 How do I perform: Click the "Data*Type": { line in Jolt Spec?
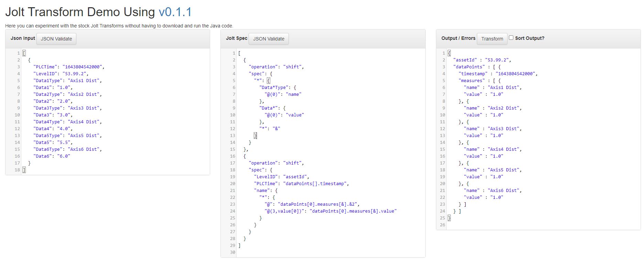click(x=277, y=88)
